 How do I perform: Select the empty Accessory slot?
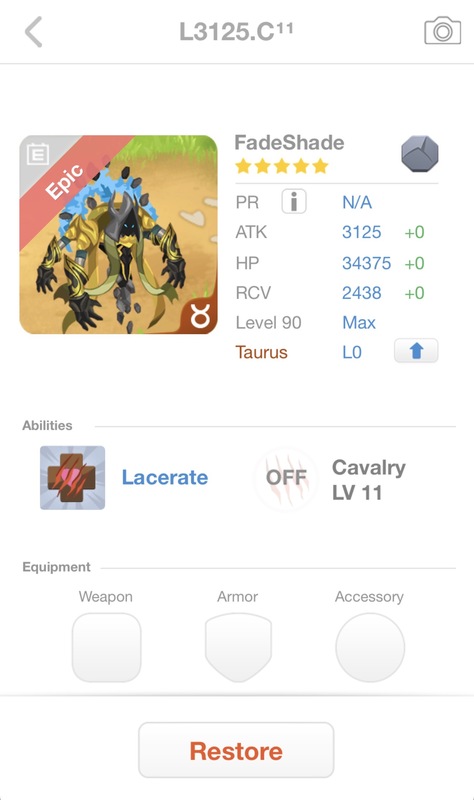pos(370,647)
